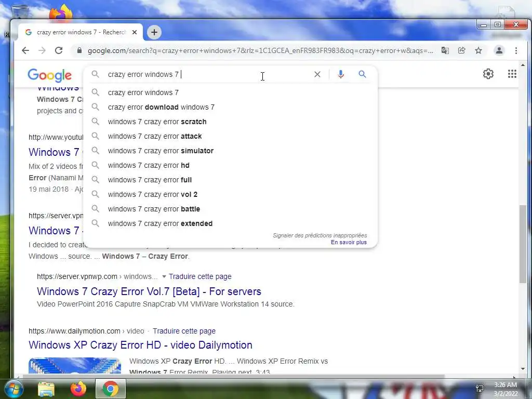Clear the search box with X
Viewport: 532px width, 399px height.
317,74
